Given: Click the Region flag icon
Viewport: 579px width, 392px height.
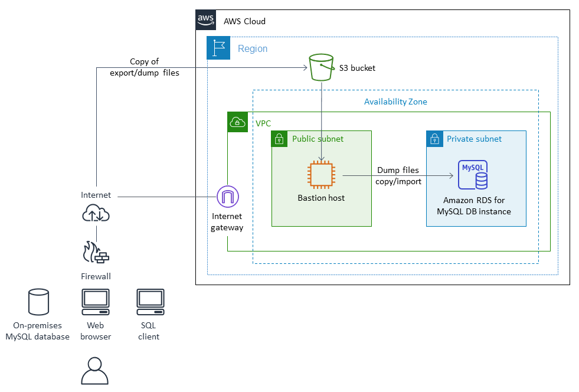Looking at the screenshot, I should [218, 48].
